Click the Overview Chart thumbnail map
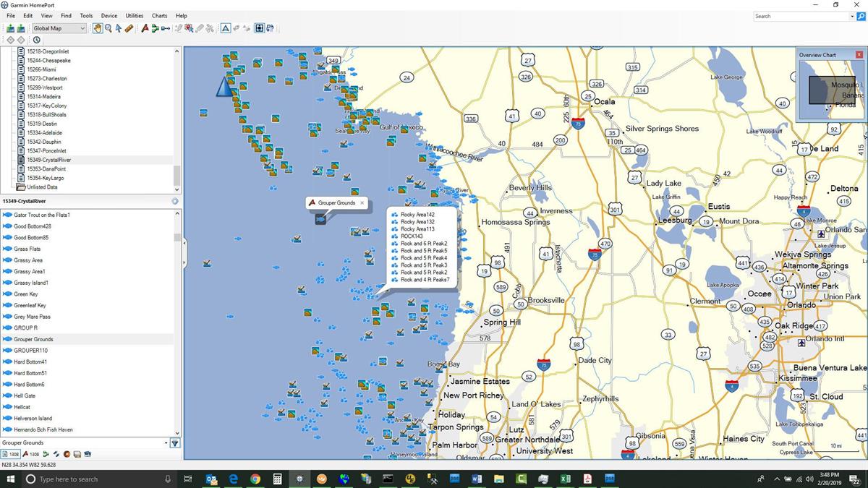This screenshot has width=868, height=488. 831,90
